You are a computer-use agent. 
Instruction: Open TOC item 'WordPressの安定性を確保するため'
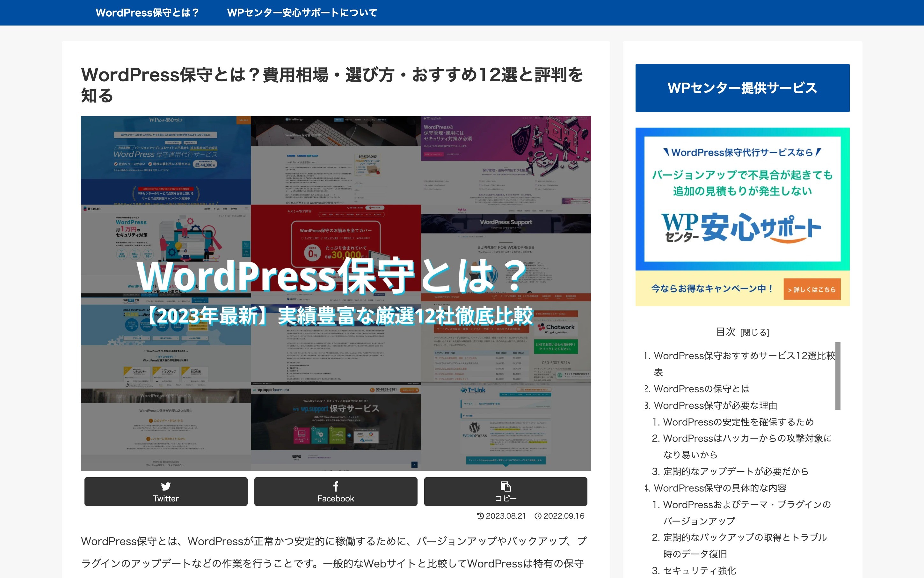coord(738,422)
